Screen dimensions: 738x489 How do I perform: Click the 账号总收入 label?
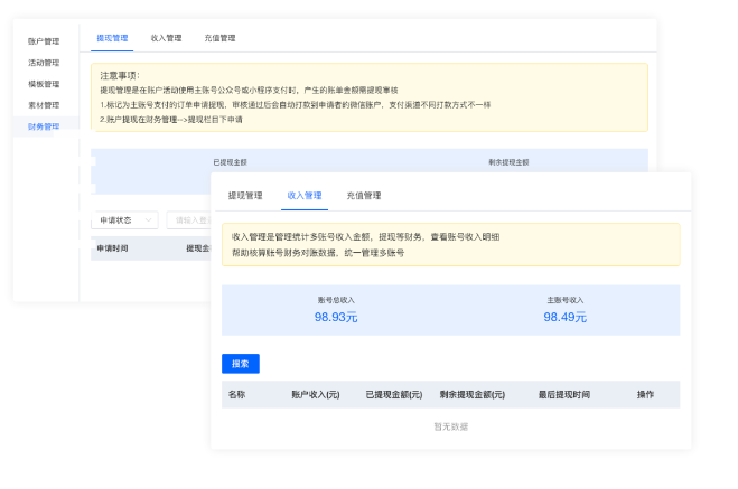336,300
